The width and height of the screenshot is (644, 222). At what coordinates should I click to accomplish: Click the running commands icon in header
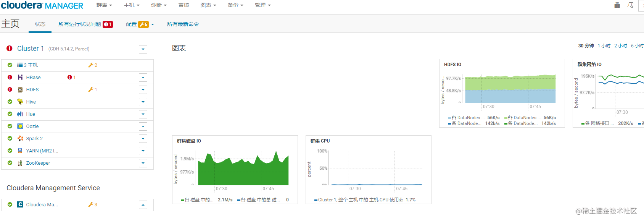pos(630,5)
